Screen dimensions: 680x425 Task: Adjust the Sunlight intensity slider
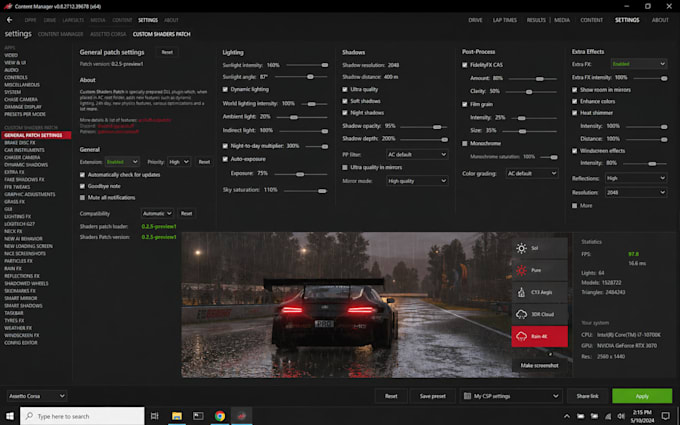(x=307, y=65)
